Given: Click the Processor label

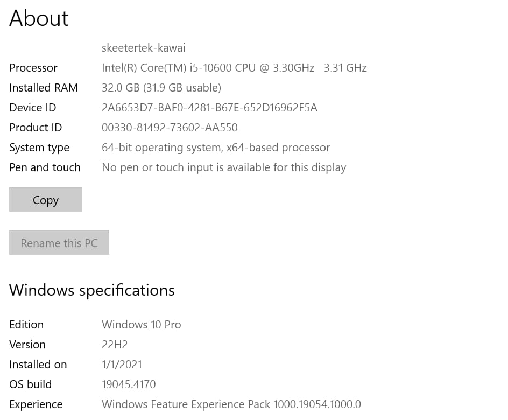Looking at the screenshot, I should click(x=33, y=67).
